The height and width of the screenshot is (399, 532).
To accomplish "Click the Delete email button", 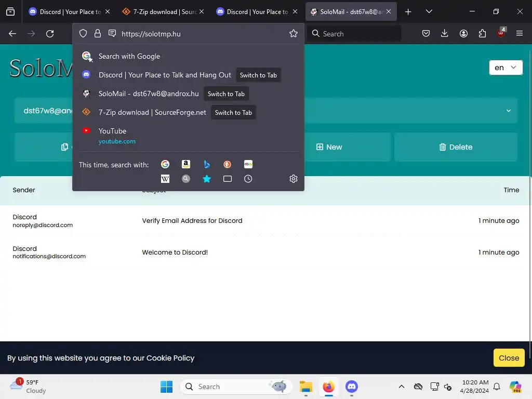I will click(x=456, y=147).
